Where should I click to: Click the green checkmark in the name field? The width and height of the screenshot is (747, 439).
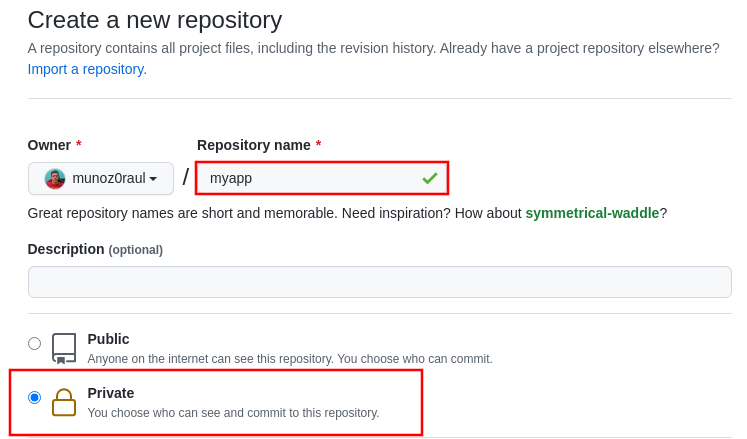click(x=430, y=178)
